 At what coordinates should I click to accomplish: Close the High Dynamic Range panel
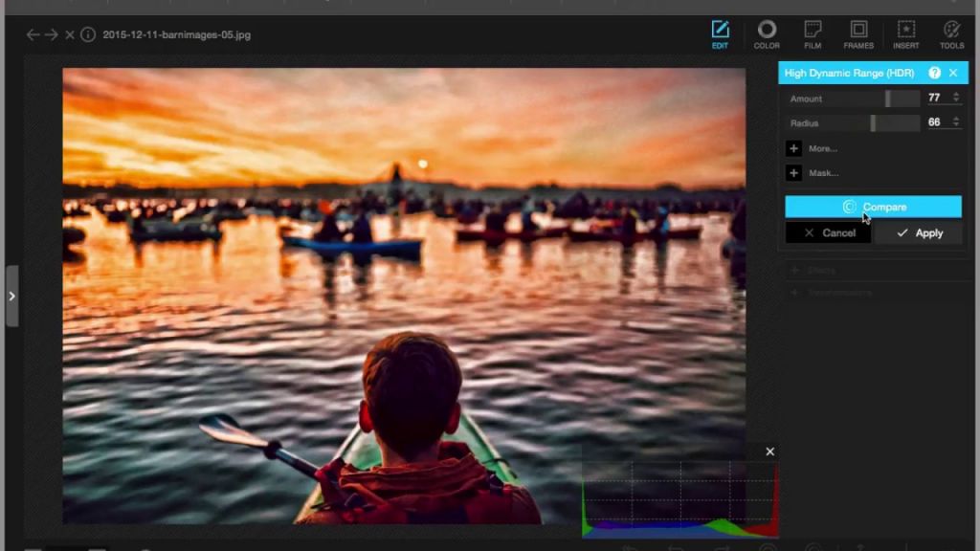953,73
